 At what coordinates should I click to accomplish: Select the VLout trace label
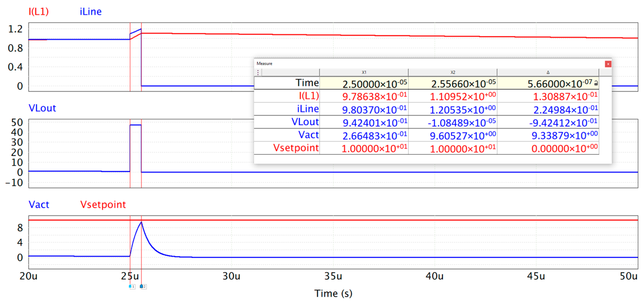tap(42, 108)
